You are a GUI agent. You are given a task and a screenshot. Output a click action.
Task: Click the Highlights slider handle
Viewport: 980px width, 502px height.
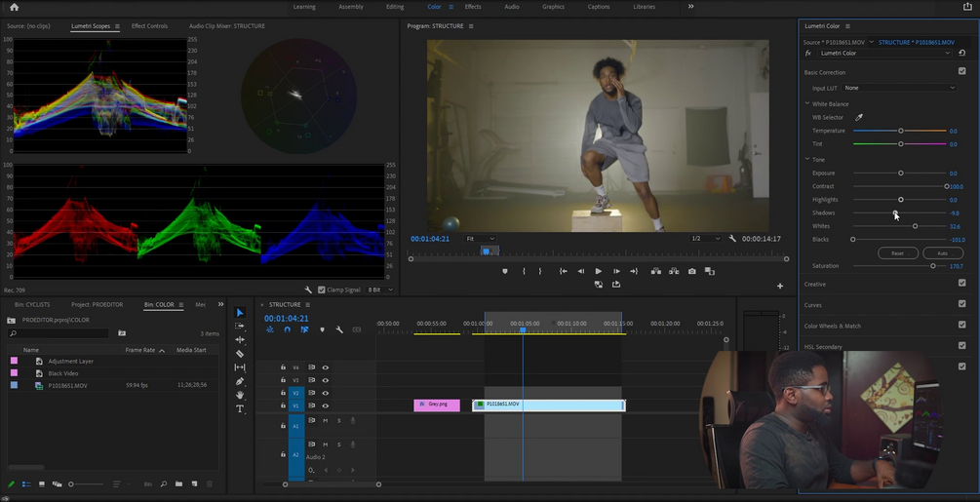[901, 200]
